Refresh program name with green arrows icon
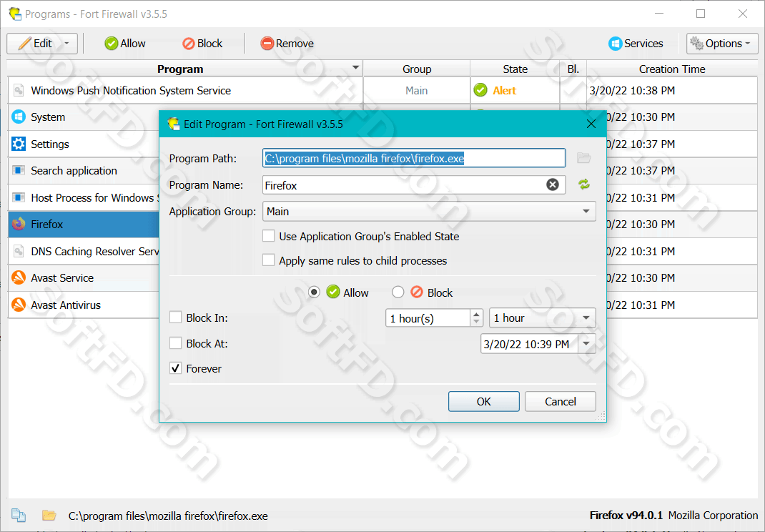This screenshot has height=532, width=765. (584, 184)
